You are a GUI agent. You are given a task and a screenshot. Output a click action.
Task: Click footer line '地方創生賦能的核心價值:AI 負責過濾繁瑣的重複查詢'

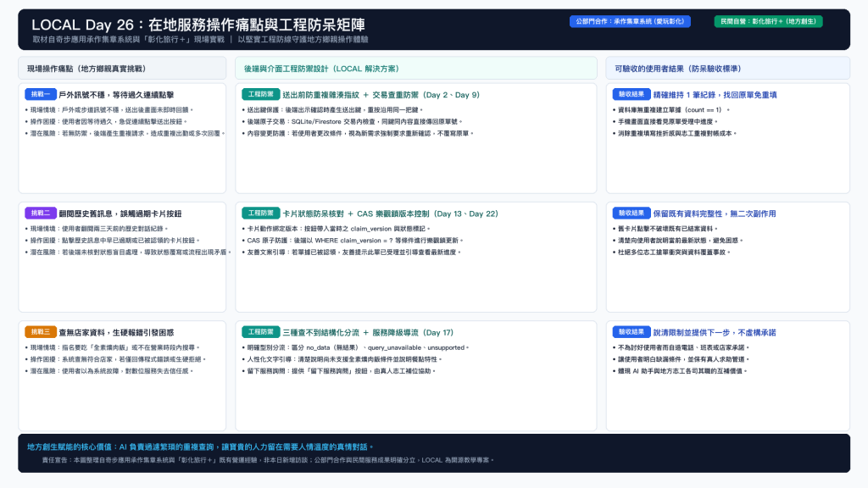point(200,446)
